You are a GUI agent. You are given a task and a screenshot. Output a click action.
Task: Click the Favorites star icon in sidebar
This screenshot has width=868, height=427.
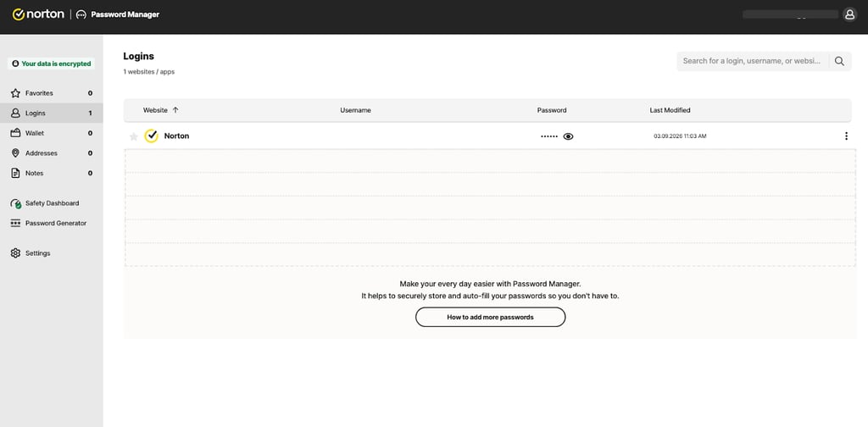(15, 93)
